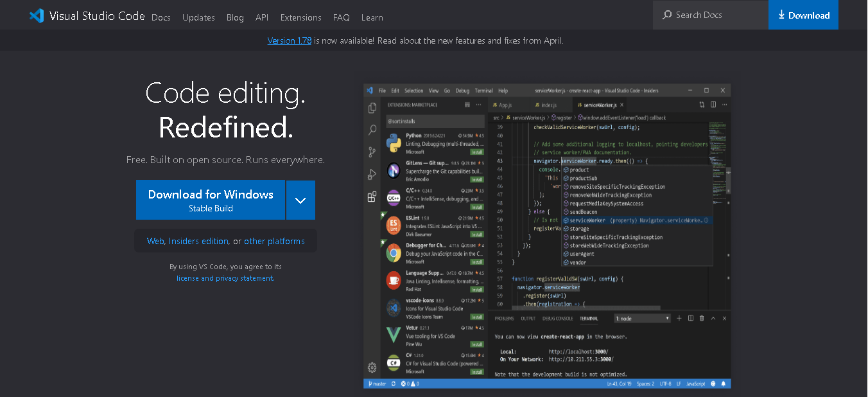The image size is (868, 397).
Task: Click the C/C++ extension icon
Action: pyautogui.click(x=394, y=198)
